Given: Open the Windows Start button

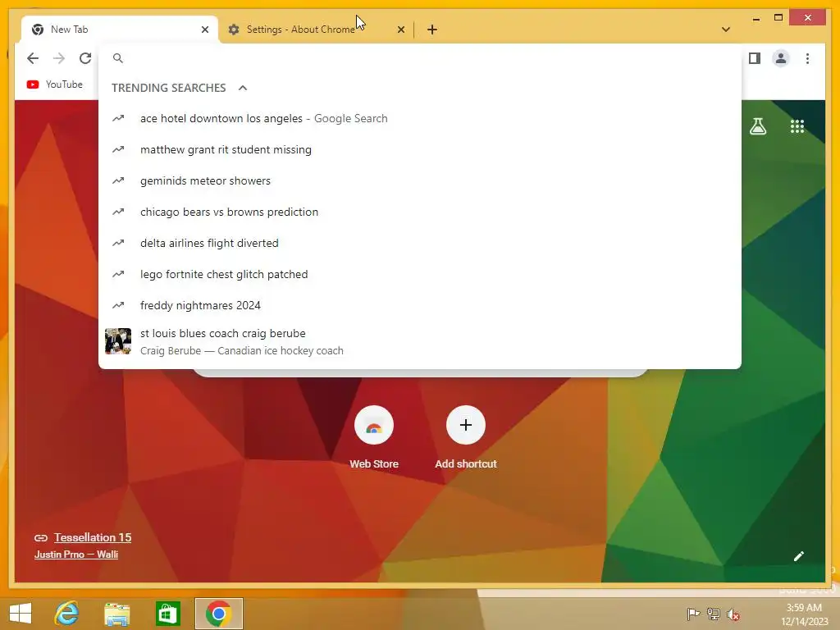Looking at the screenshot, I should pos(21,614).
